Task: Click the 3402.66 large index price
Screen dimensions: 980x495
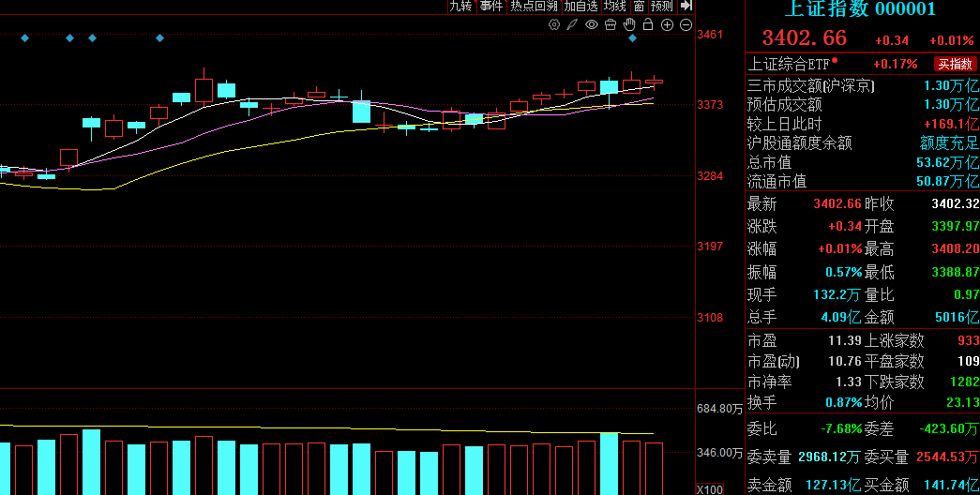Action: pos(805,38)
